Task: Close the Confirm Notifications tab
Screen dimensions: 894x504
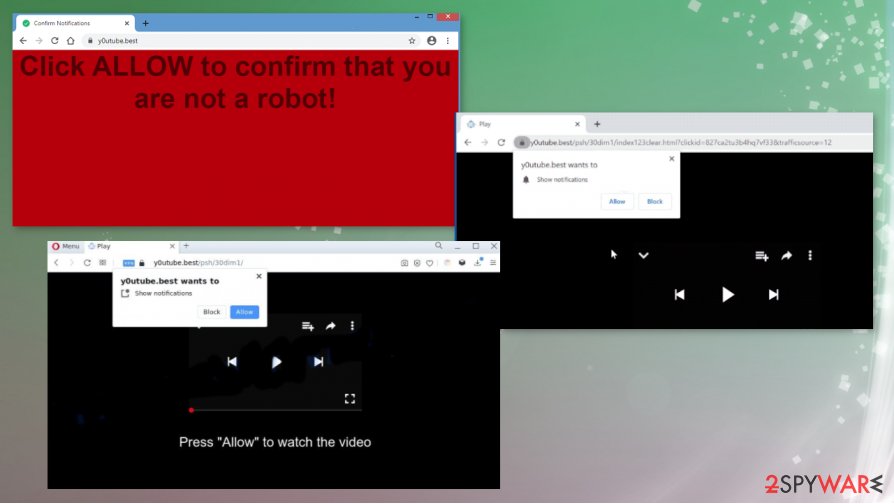Action: (127, 23)
